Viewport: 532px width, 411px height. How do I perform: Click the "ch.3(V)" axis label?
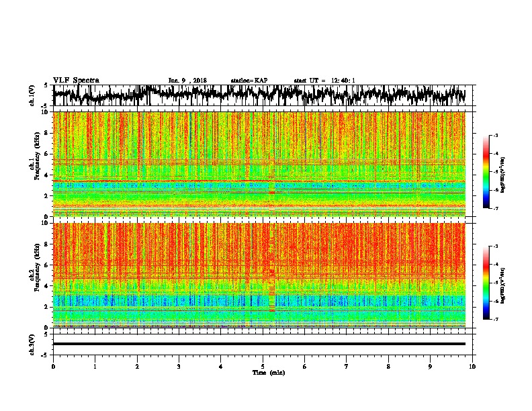(x=32, y=345)
